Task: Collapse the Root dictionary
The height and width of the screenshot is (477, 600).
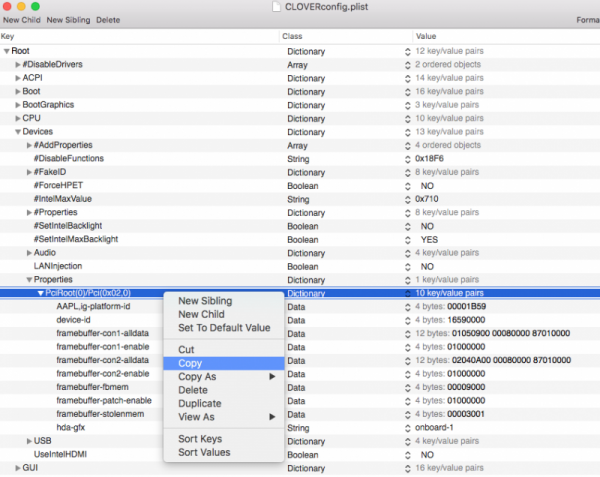Action: click(x=7, y=51)
